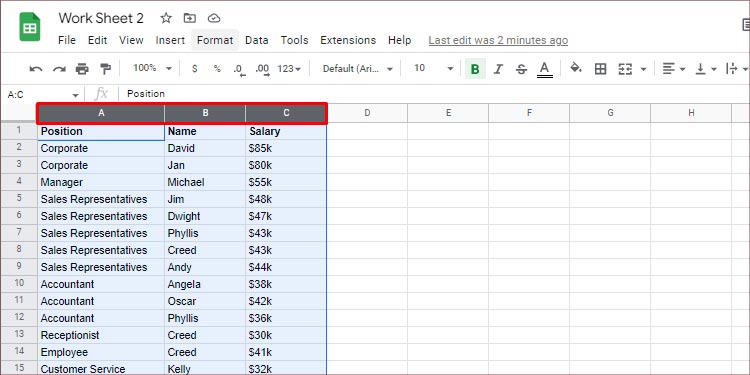Open the Extensions menu
Image resolution: width=750 pixels, height=375 pixels.
coord(348,40)
